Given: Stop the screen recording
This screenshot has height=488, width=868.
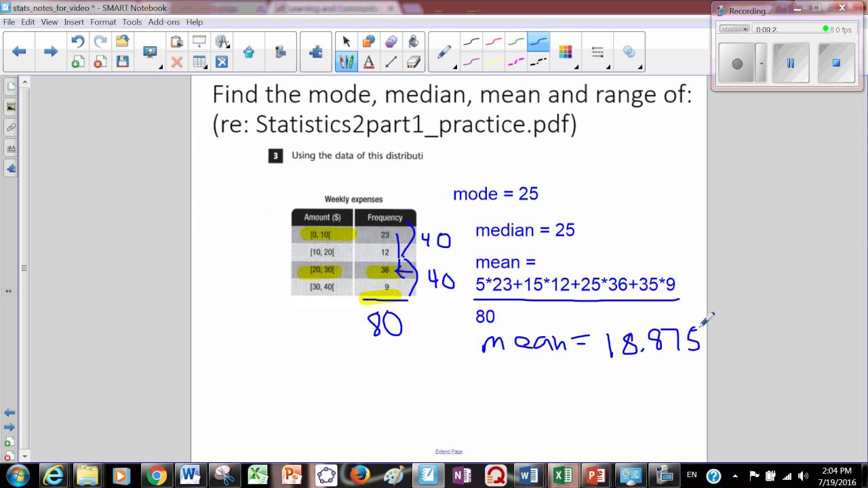Looking at the screenshot, I should pos(836,63).
